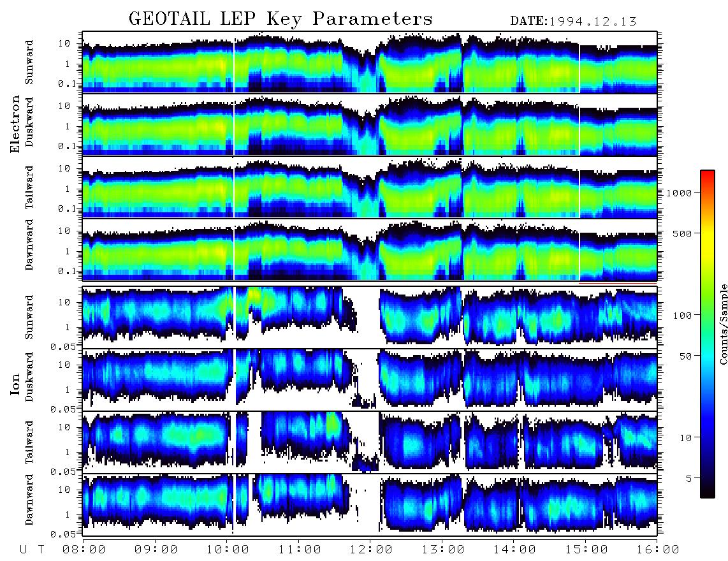
Task: Click the Ion Tailward axis label
Action: point(29,442)
